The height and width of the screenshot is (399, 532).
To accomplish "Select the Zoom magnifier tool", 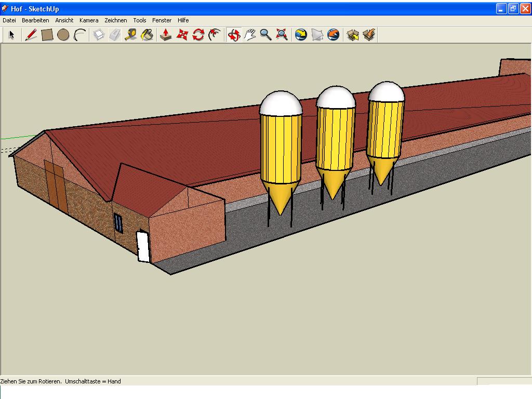I will coord(266,35).
